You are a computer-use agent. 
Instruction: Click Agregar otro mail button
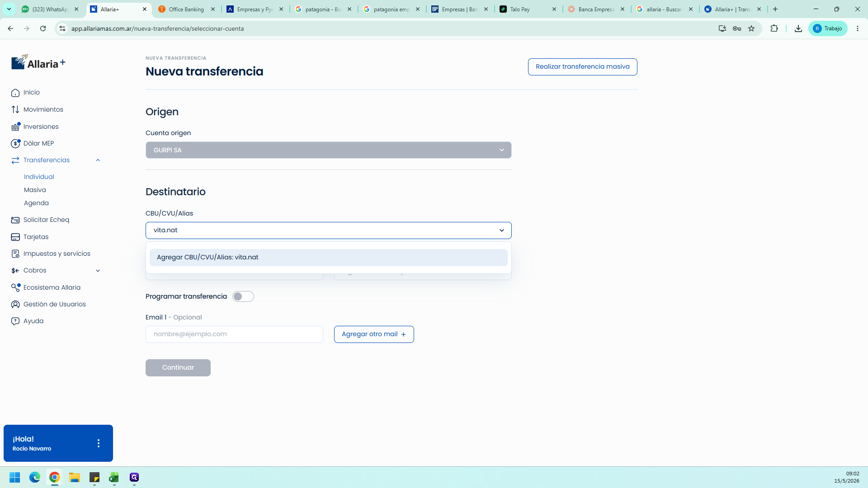(x=374, y=334)
